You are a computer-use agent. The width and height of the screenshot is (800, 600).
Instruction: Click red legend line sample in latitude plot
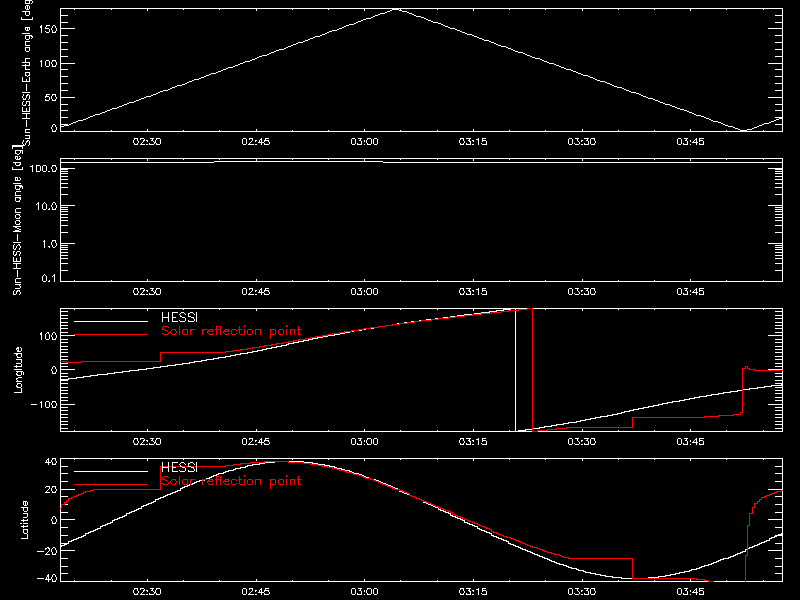(111, 485)
